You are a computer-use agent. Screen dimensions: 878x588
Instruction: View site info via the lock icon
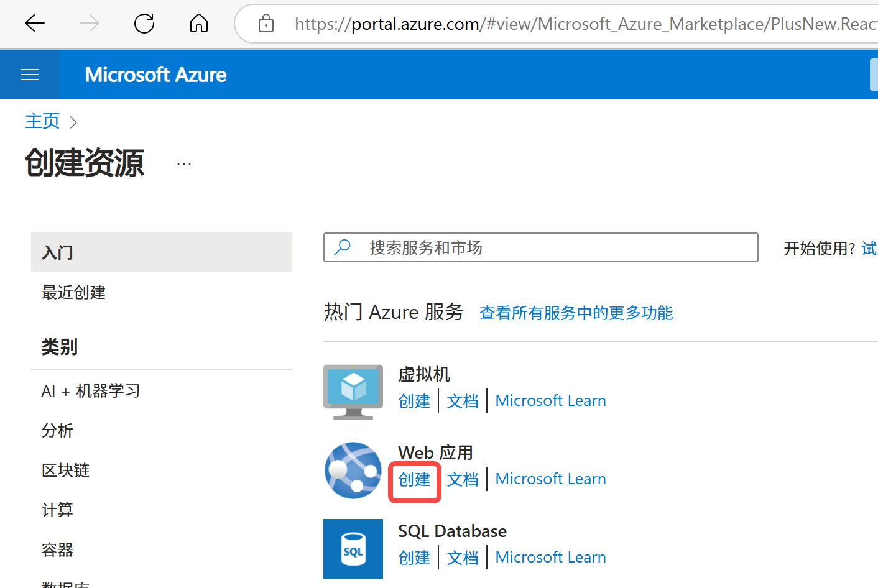click(266, 24)
